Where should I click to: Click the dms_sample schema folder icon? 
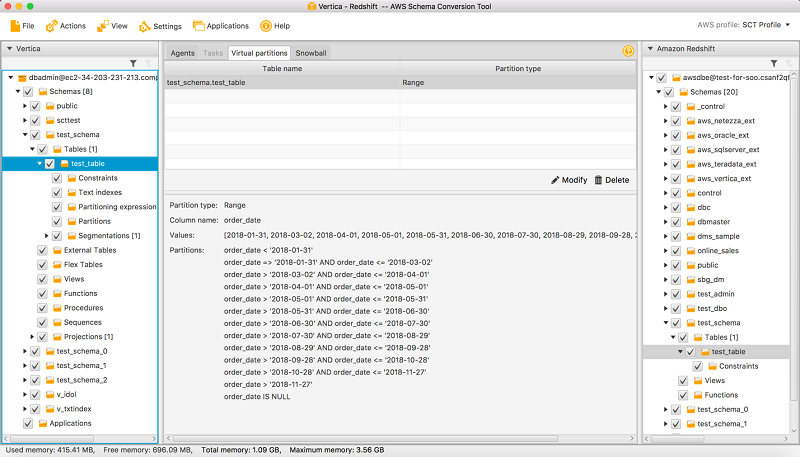691,236
